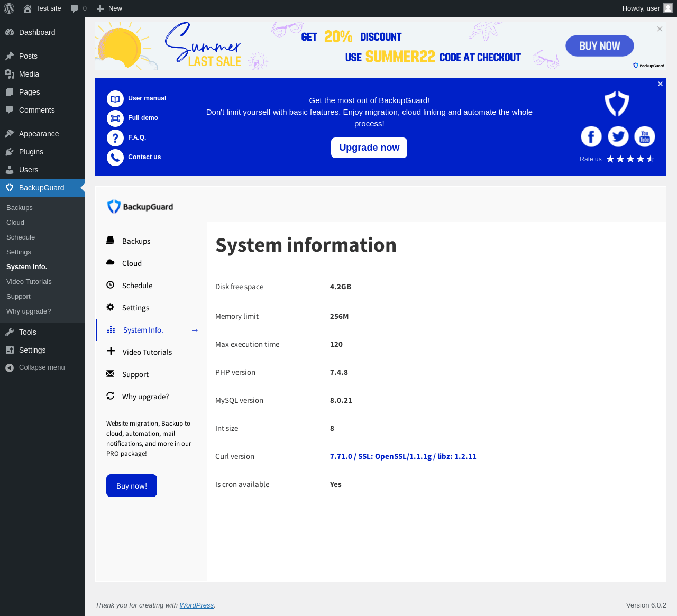Open the WordPress logo in the admin bar
Image resolution: width=677 pixels, height=616 pixels.
[9, 8]
